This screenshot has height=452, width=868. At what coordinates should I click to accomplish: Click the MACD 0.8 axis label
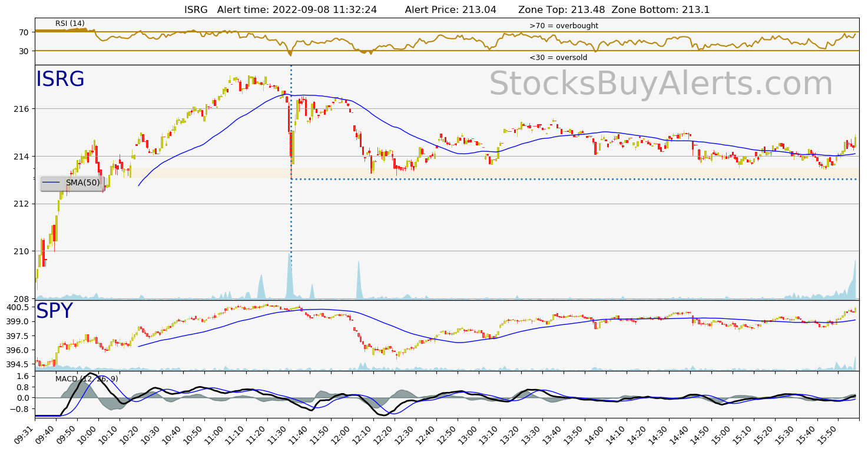[24, 387]
